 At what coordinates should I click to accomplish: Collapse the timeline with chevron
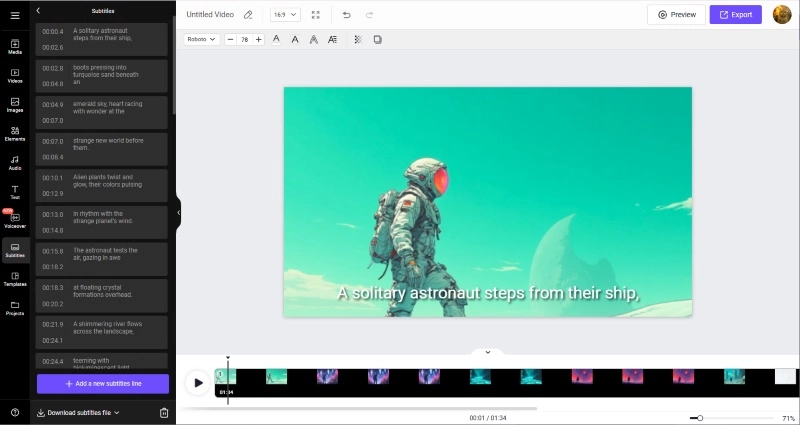(488, 352)
